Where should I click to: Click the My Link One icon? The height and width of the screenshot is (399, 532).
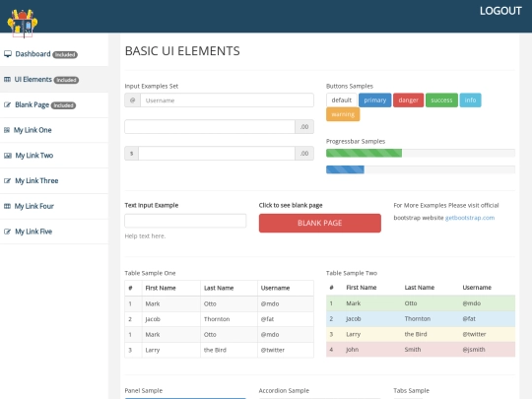[x=7, y=130]
